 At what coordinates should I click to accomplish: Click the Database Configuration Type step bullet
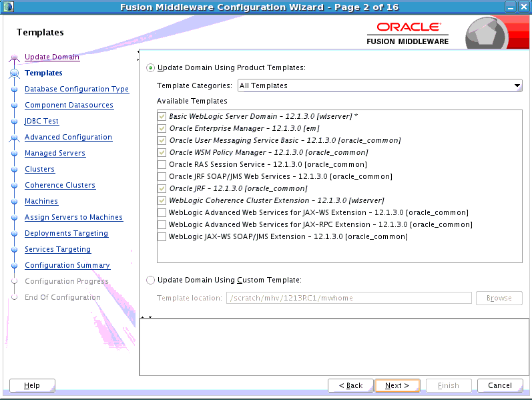[x=14, y=89]
